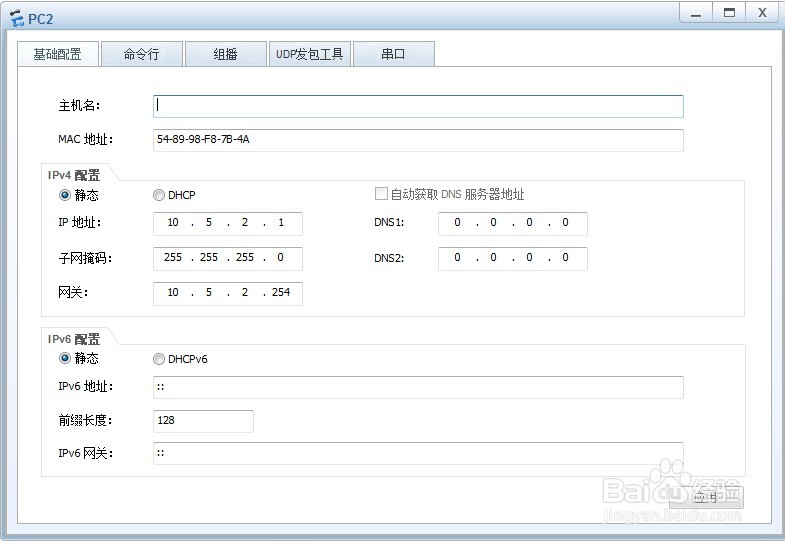Close the PC2 window
This screenshot has height=543, width=785.
(762, 13)
